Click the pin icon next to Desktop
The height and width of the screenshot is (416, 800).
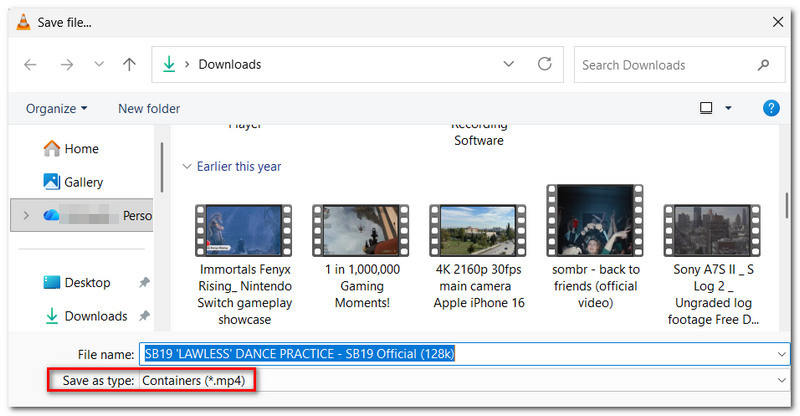click(144, 282)
